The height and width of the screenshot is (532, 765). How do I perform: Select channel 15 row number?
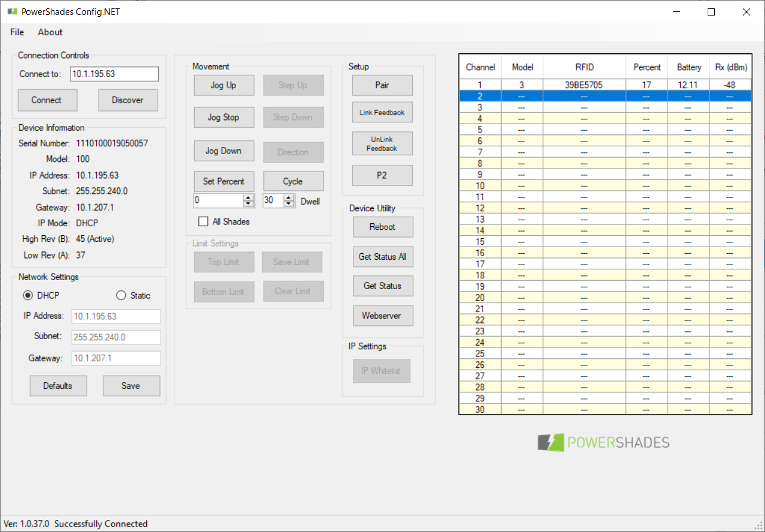tap(481, 242)
